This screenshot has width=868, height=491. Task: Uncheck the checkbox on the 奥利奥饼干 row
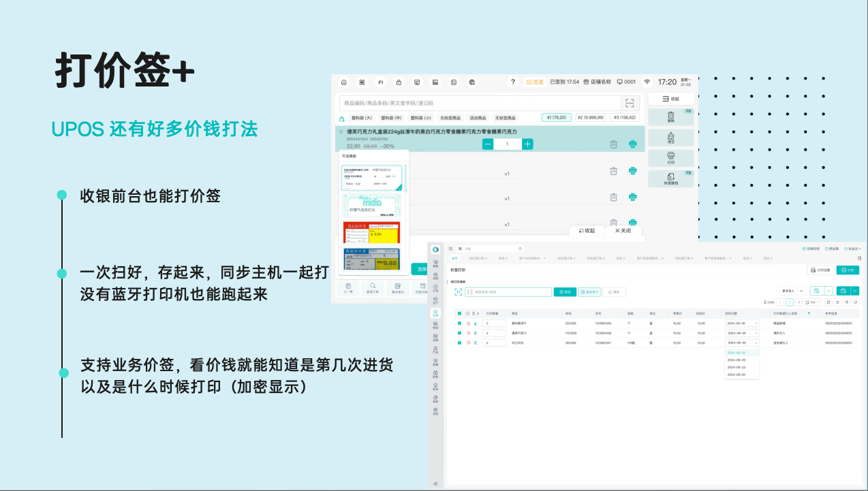459,323
